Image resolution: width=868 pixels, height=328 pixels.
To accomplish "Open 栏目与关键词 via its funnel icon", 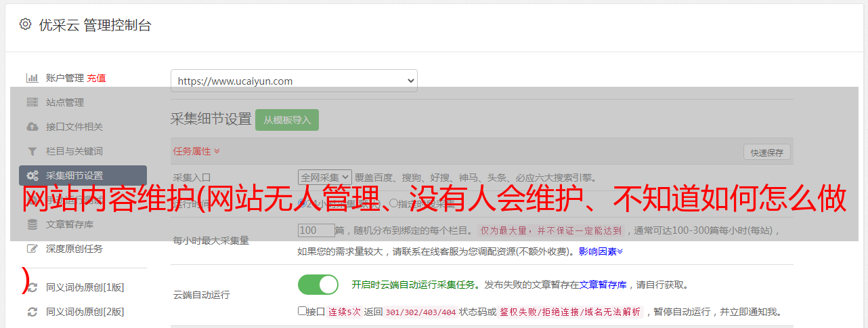I will 32,151.
